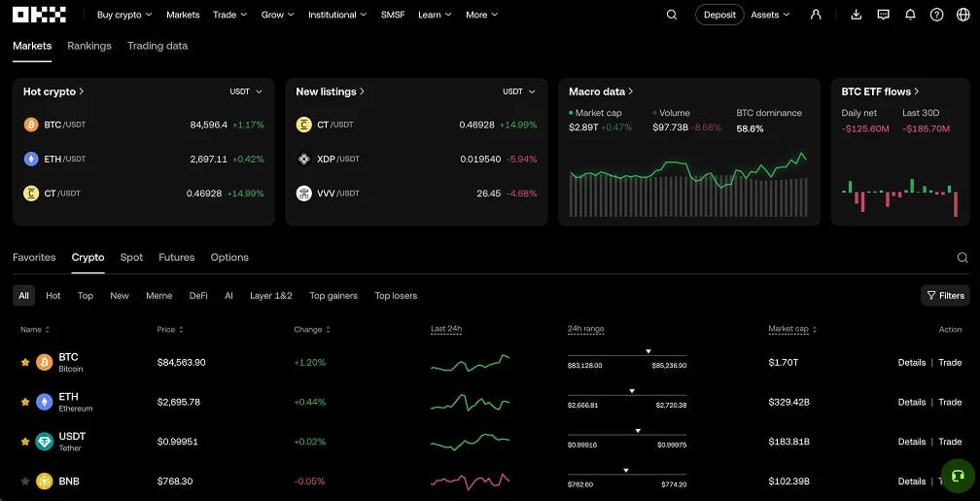Click the ETH 24h range slider marker
Viewport: 980px width, 501px height.
[x=632, y=391]
